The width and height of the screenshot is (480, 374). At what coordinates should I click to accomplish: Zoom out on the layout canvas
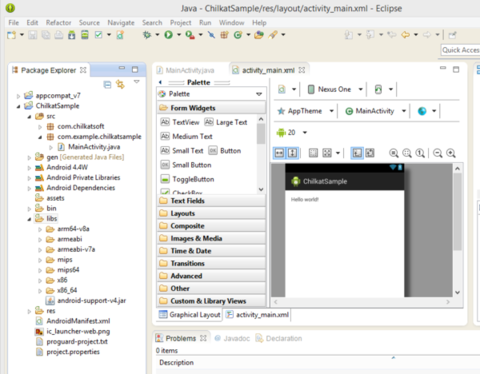pyautogui.click(x=438, y=153)
